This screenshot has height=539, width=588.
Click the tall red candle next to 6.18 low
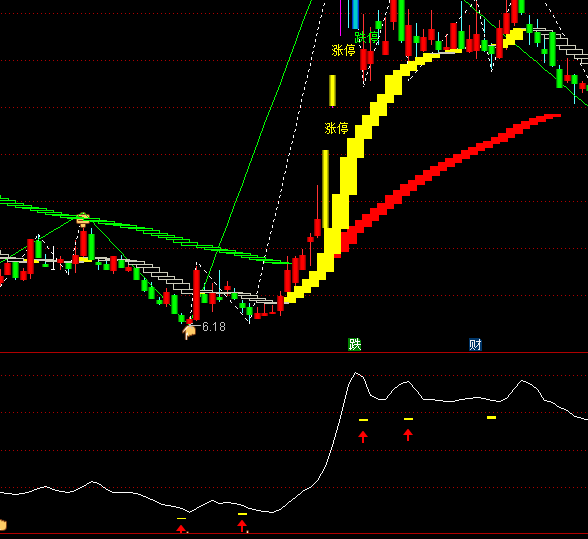click(196, 294)
